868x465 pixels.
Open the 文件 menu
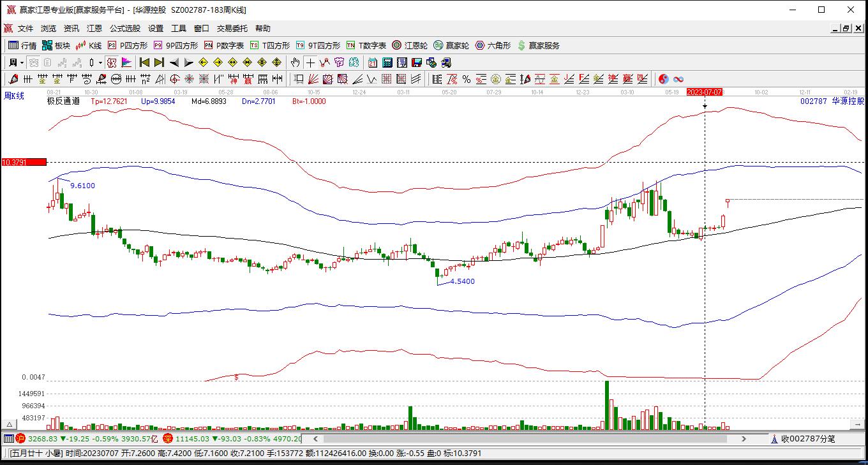click(x=26, y=28)
